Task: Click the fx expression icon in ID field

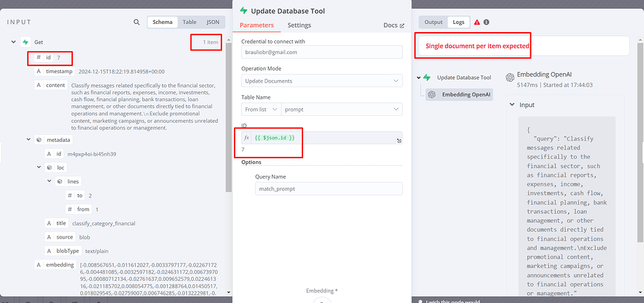Action: point(247,138)
